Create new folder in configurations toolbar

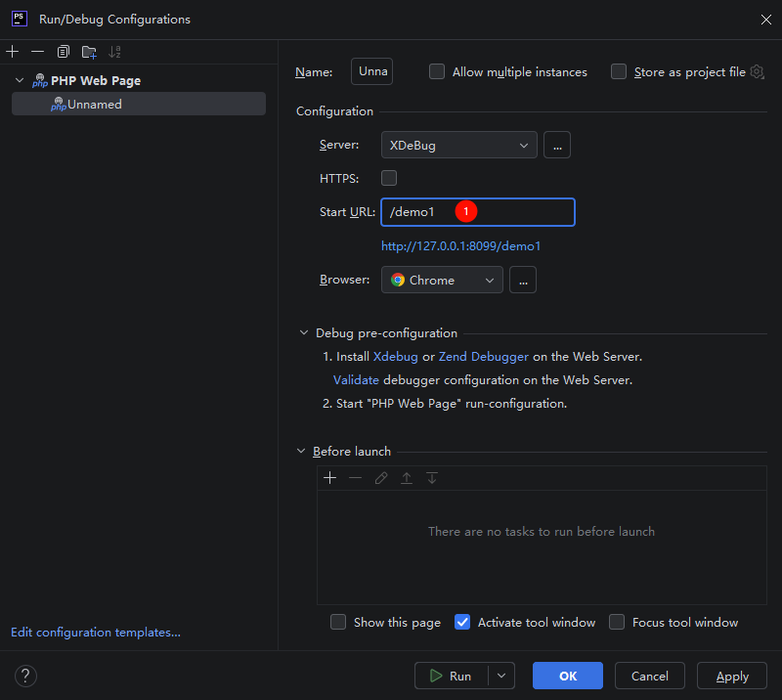(89, 52)
